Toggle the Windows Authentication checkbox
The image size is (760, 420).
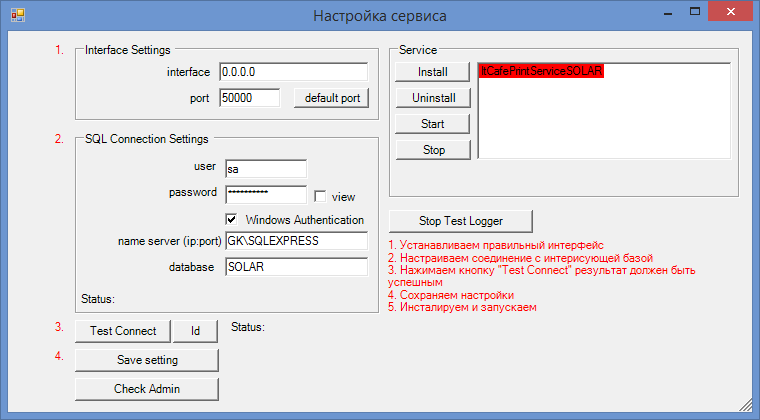pos(232,219)
